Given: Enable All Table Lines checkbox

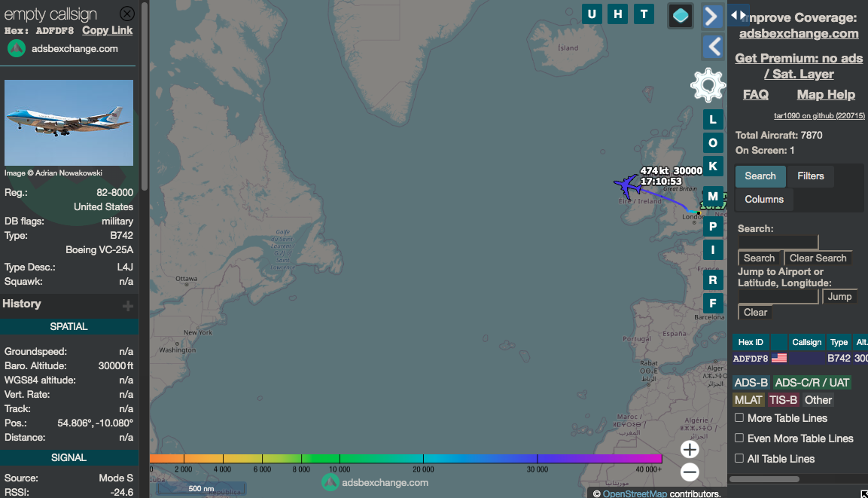Looking at the screenshot, I should (739, 458).
